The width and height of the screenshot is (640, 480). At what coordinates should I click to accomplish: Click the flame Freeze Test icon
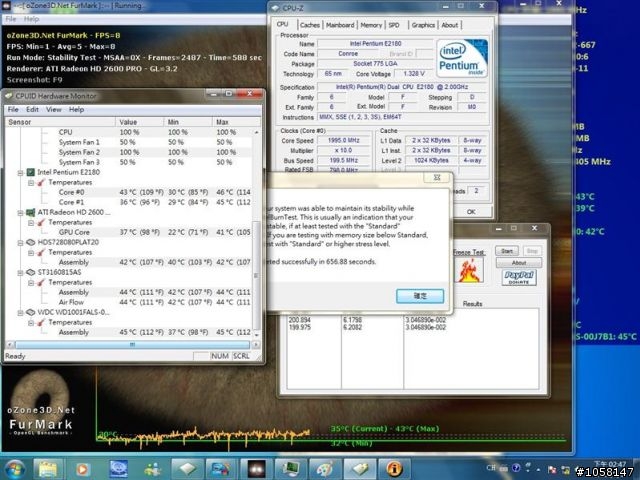pyautogui.click(x=469, y=270)
